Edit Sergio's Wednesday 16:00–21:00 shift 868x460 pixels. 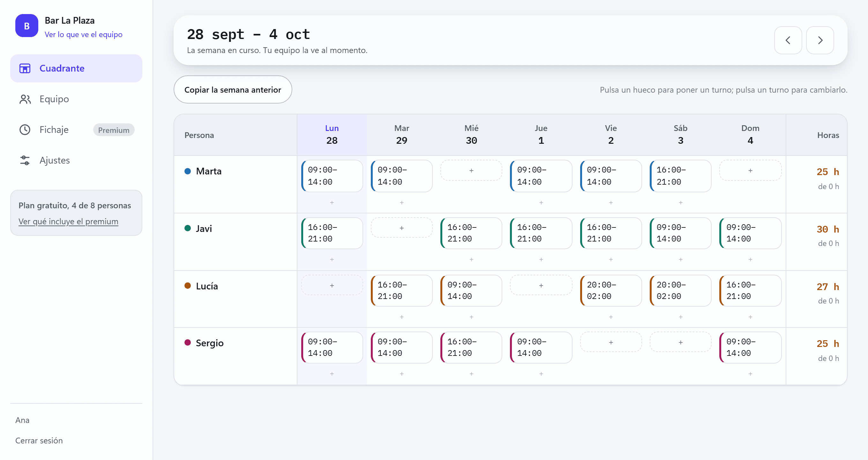point(471,347)
